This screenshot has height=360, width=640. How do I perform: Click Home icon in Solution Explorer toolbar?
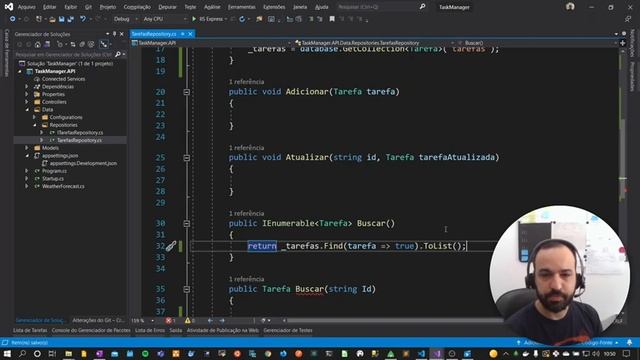(x=38, y=44)
